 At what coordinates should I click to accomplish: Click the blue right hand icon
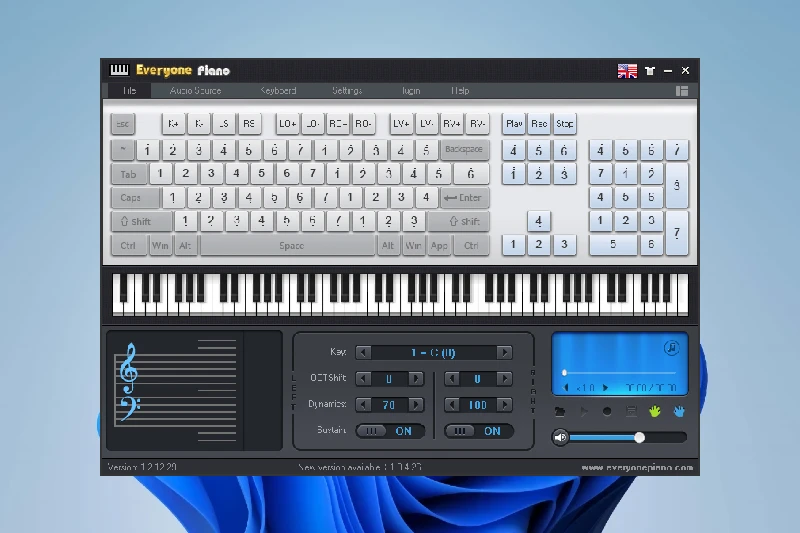pos(679,411)
